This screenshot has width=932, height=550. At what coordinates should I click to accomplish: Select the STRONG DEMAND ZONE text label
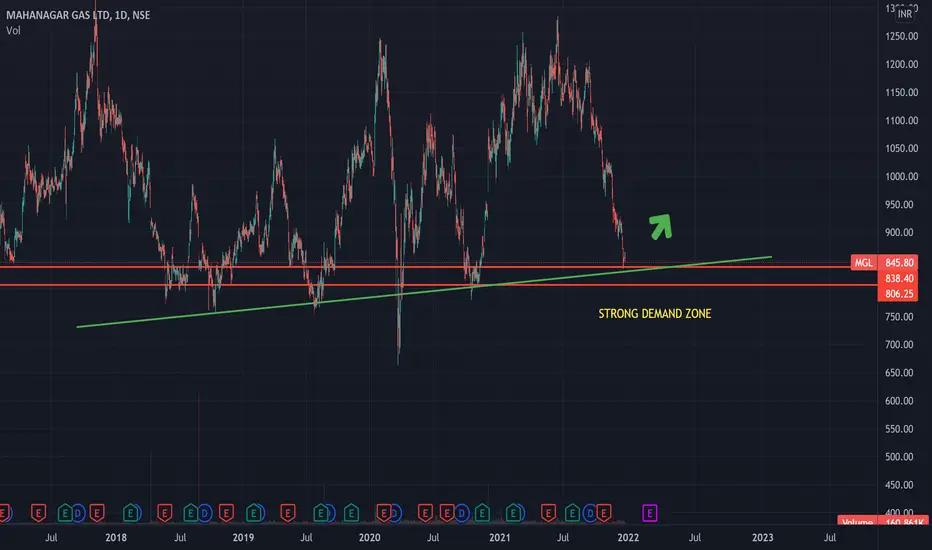pos(654,313)
